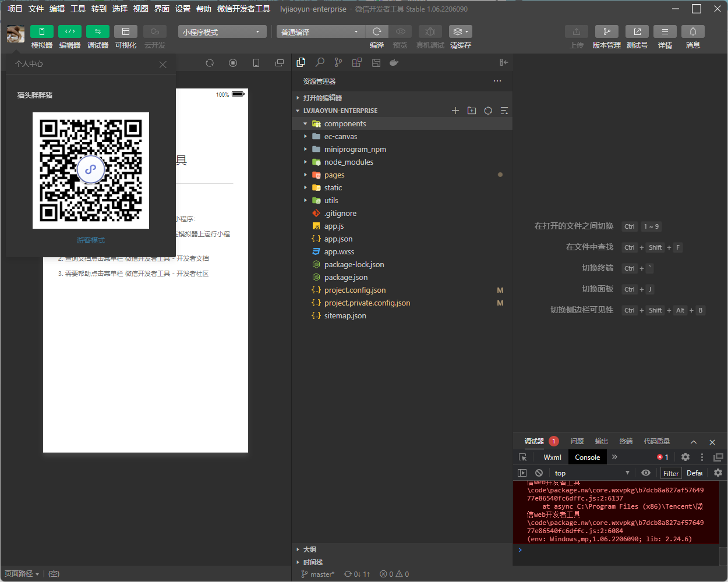Click the console Filter input field
This screenshot has height=582, width=728.
click(671, 473)
